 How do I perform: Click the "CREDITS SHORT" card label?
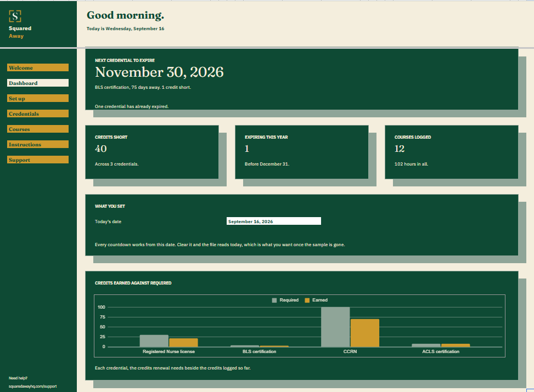[111, 137]
